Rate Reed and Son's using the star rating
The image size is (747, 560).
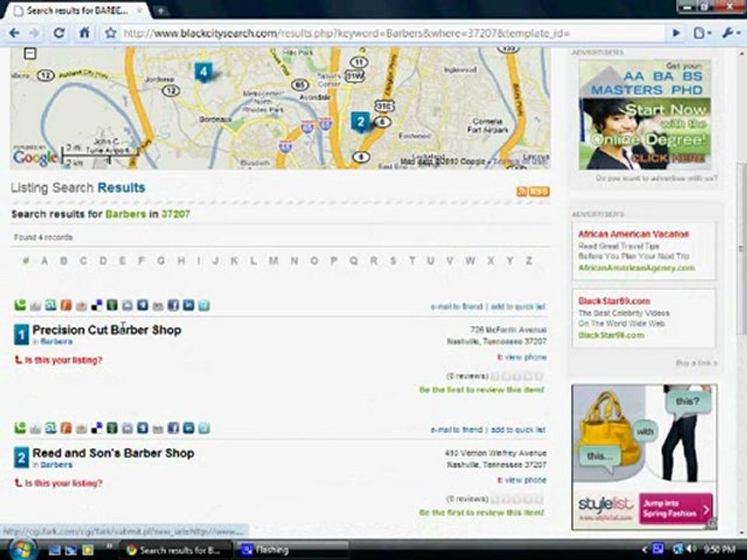[x=517, y=499]
